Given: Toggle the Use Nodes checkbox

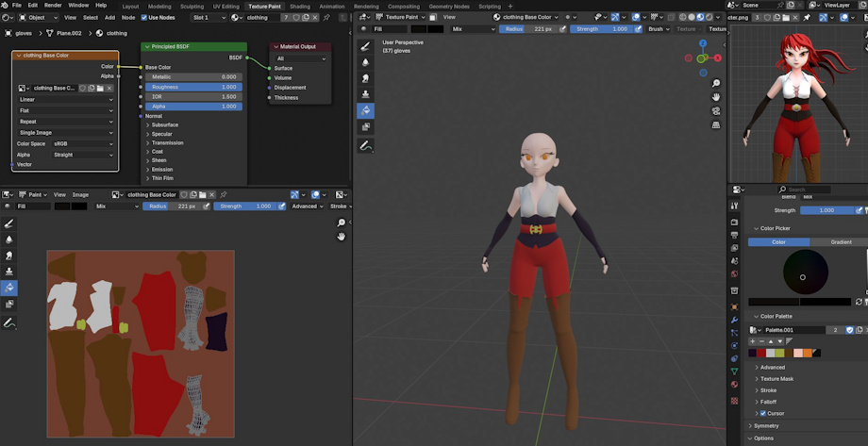Looking at the screenshot, I should pyautogui.click(x=144, y=17).
